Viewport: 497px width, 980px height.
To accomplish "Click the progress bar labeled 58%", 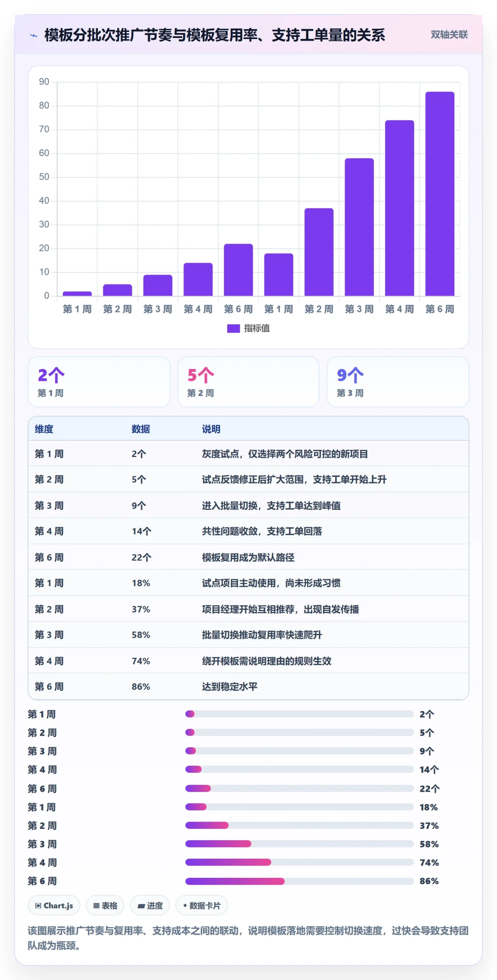I will [299, 844].
